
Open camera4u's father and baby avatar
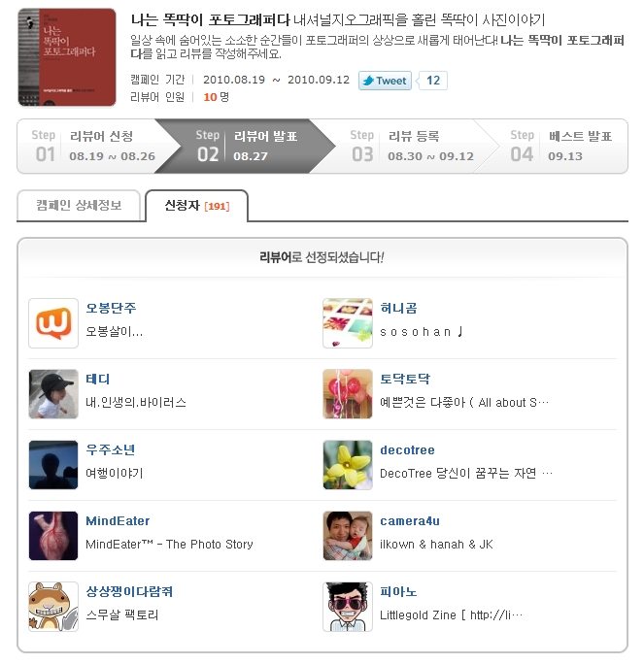tap(348, 536)
